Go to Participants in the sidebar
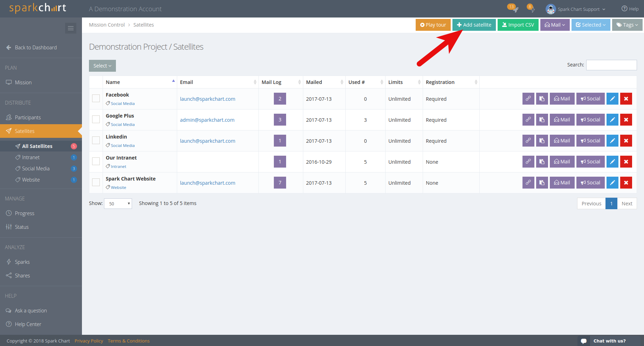Screen dimensions: 644x346 tap(28, 118)
